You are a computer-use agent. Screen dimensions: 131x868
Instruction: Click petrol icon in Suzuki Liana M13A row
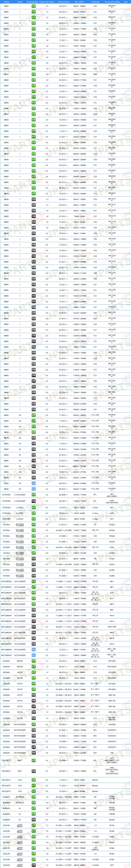[x=34, y=826]
